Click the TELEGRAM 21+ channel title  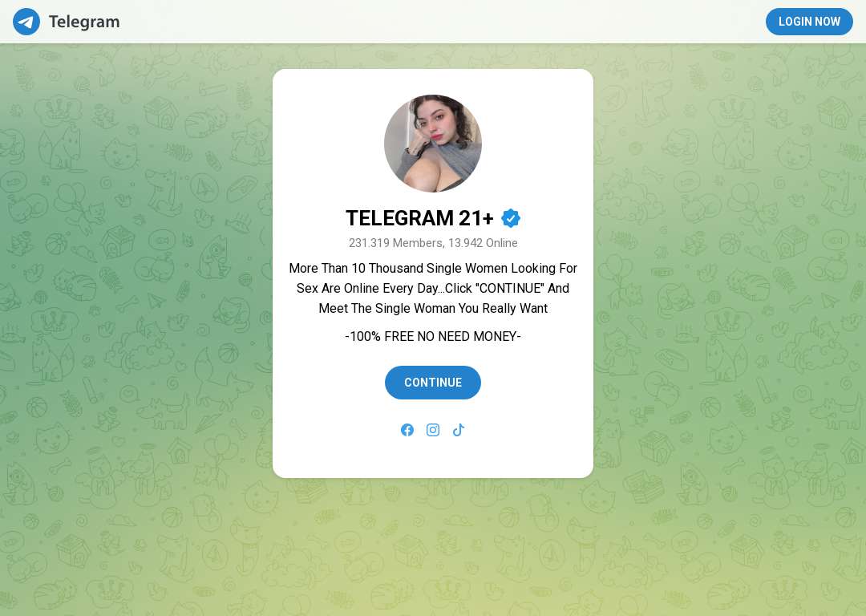pos(419,218)
